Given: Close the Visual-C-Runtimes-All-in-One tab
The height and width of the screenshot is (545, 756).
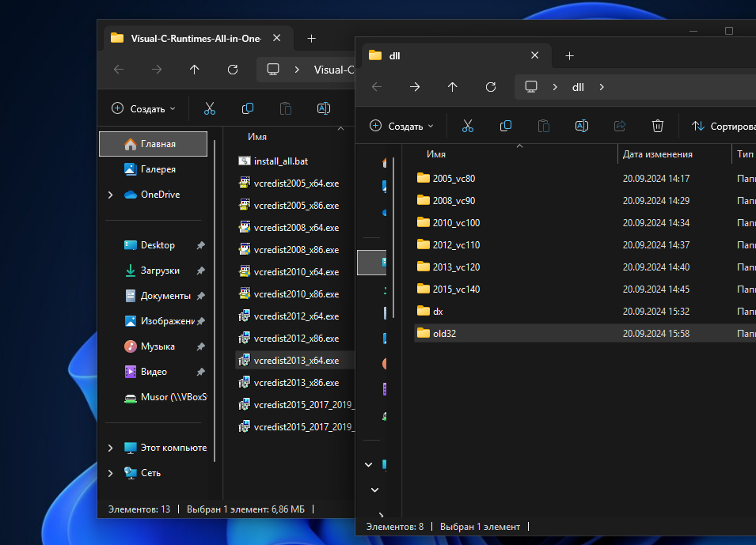Looking at the screenshot, I should (277, 38).
